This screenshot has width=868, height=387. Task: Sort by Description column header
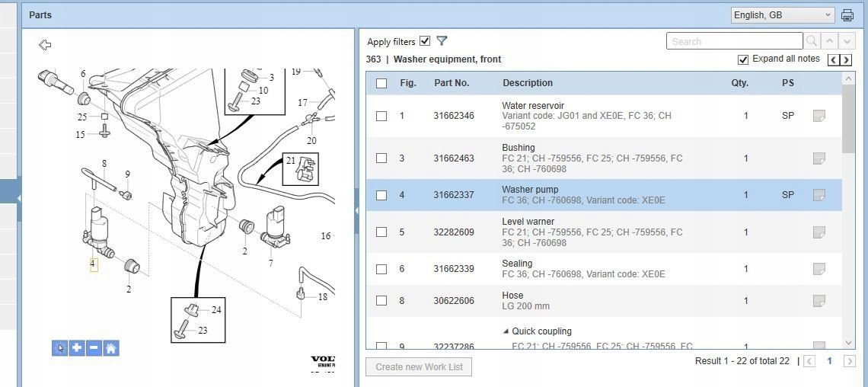click(x=528, y=83)
